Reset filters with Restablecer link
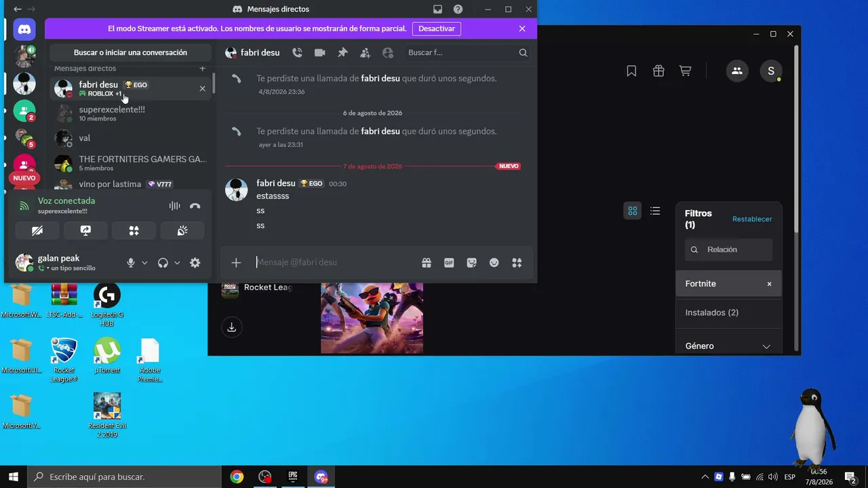868x488 pixels. (x=752, y=219)
